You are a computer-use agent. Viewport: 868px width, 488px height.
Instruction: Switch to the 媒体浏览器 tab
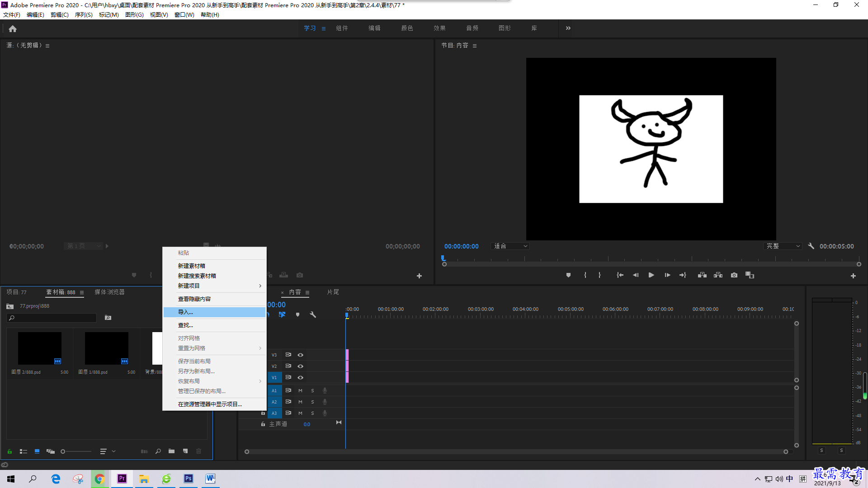[x=109, y=292]
